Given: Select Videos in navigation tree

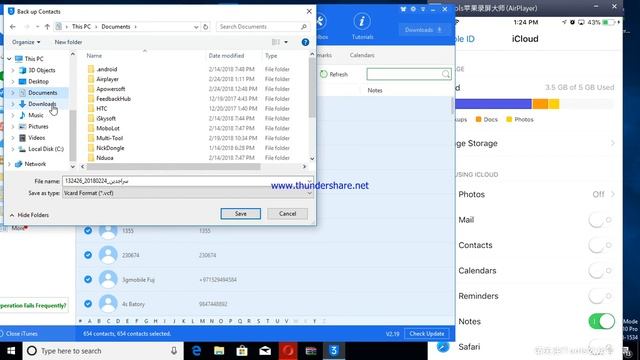Looking at the screenshot, I should [x=36, y=138].
